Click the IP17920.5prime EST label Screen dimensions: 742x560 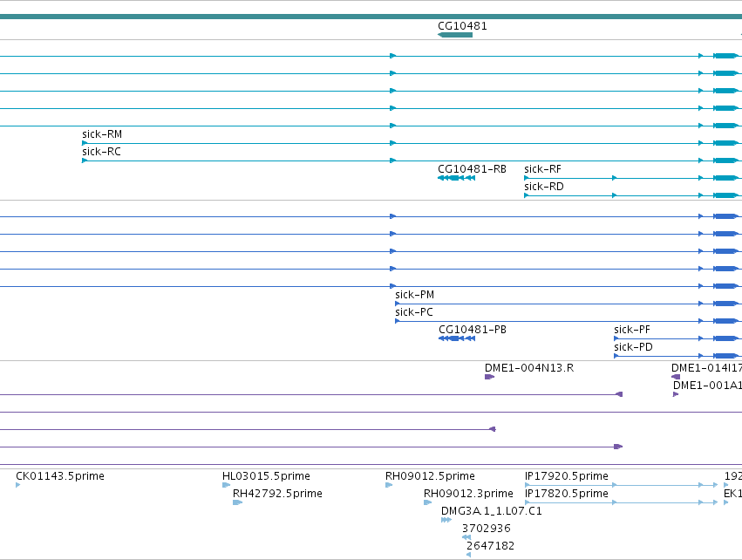click(567, 476)
